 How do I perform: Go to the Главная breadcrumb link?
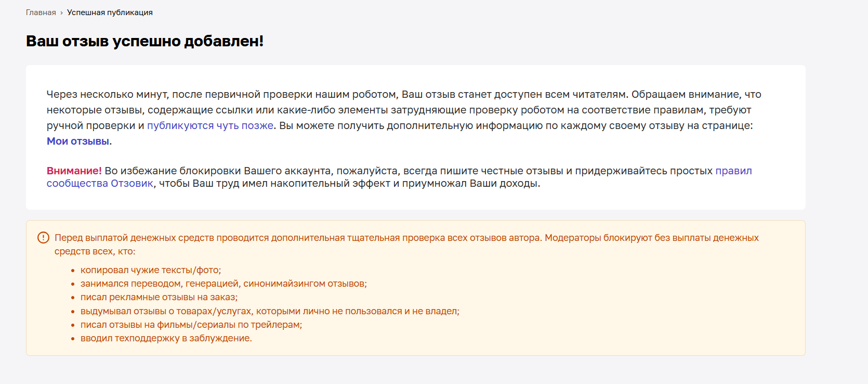tap(41, 12)
